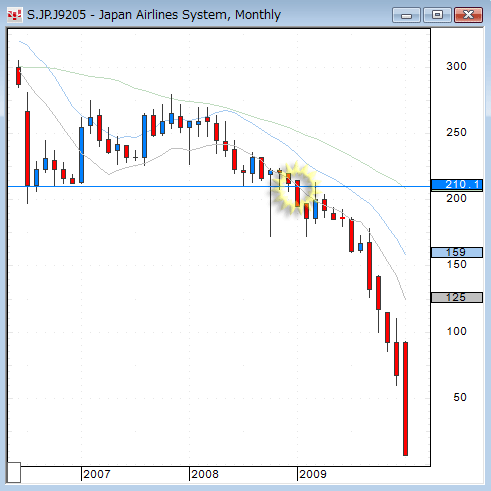Maximize the Japan Airlines chart window
Screen dimensions: 491x491
(x=437, y=15)
